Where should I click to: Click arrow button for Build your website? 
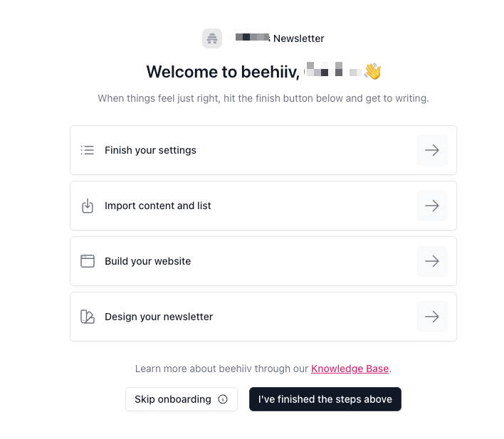pyautogui.click(x=431, y=261)
